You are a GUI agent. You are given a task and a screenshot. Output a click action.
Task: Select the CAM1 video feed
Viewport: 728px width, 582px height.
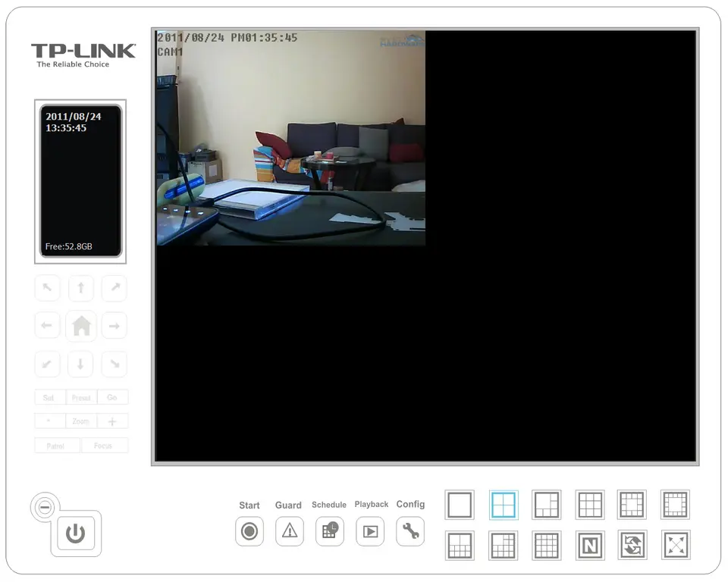click(290, 138)
